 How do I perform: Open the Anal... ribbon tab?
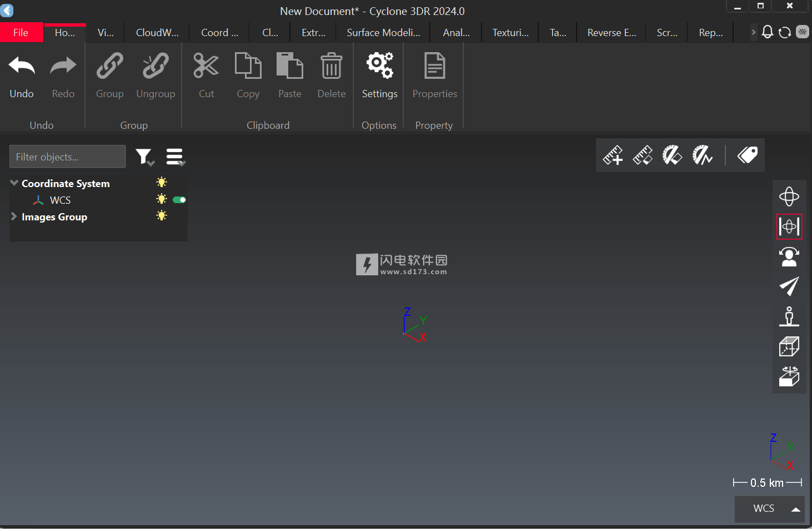456,33
